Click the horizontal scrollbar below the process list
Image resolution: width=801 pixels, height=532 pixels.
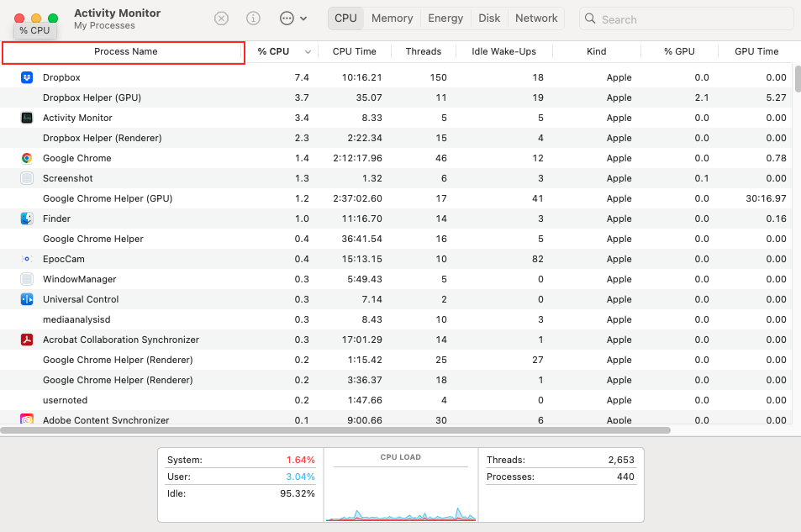pyautogui.click(x=335, y=430)
